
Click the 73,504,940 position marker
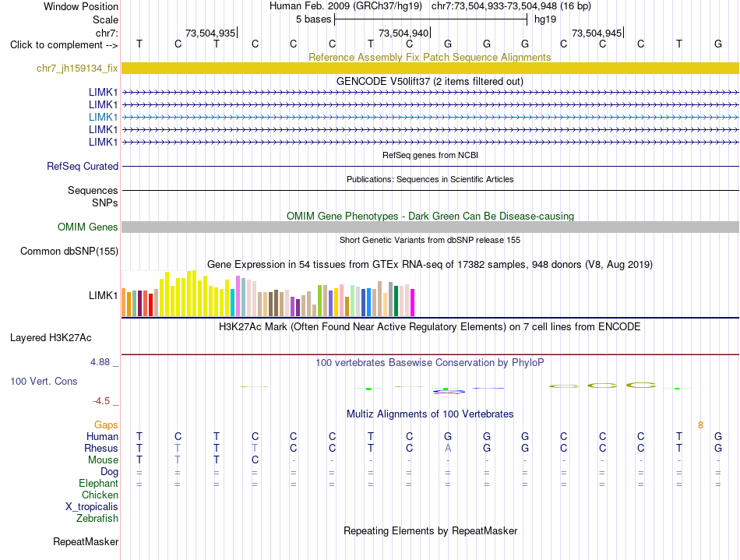point(404,33)
